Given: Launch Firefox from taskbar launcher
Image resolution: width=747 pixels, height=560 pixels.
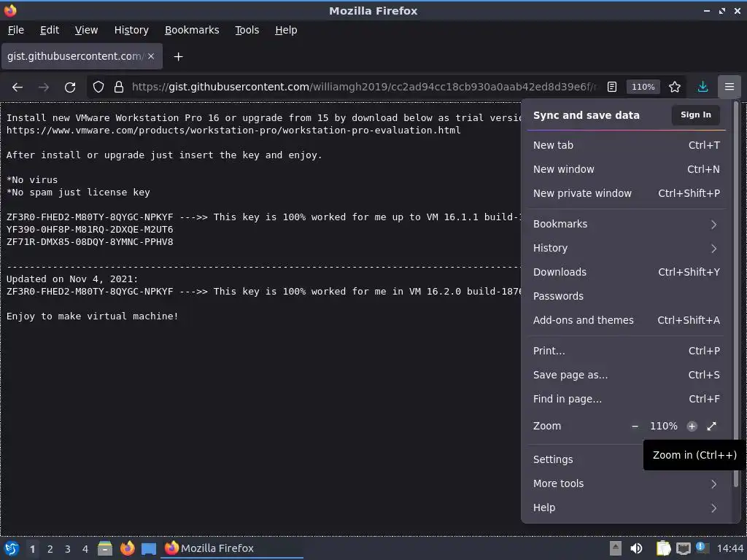Looking at the screenshot, I should coord(127,548).
